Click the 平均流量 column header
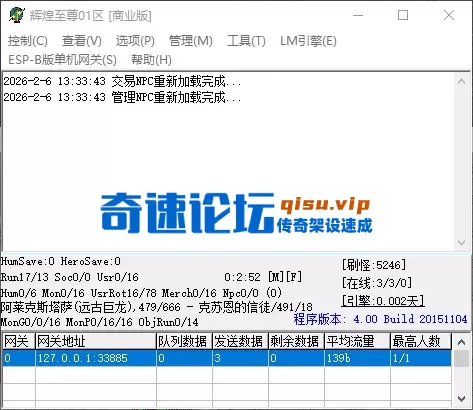The height and width of the screenshot is (410, 473). pos(357,341)
